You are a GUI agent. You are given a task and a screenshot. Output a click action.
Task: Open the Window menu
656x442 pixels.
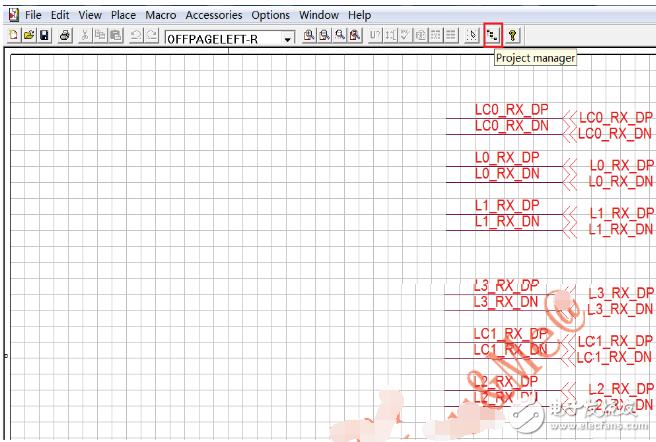(319, 15)
